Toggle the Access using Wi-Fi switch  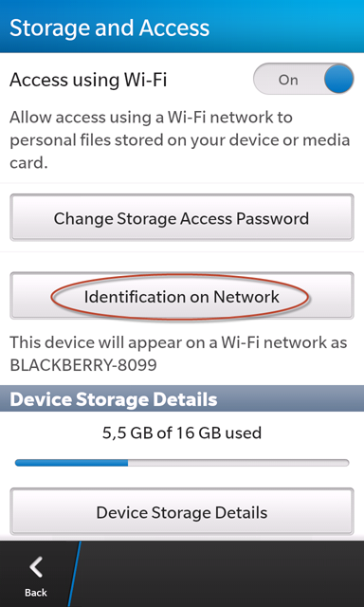pyautogui.click(x=303, y=79)
